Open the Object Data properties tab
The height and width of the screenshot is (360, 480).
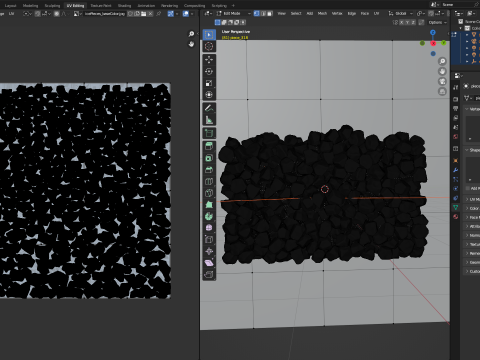(456, 207)
